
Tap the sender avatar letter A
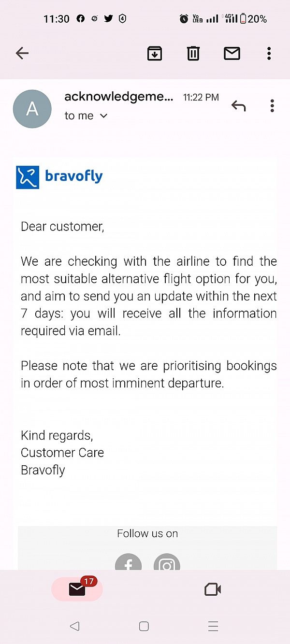click(32, 109)
